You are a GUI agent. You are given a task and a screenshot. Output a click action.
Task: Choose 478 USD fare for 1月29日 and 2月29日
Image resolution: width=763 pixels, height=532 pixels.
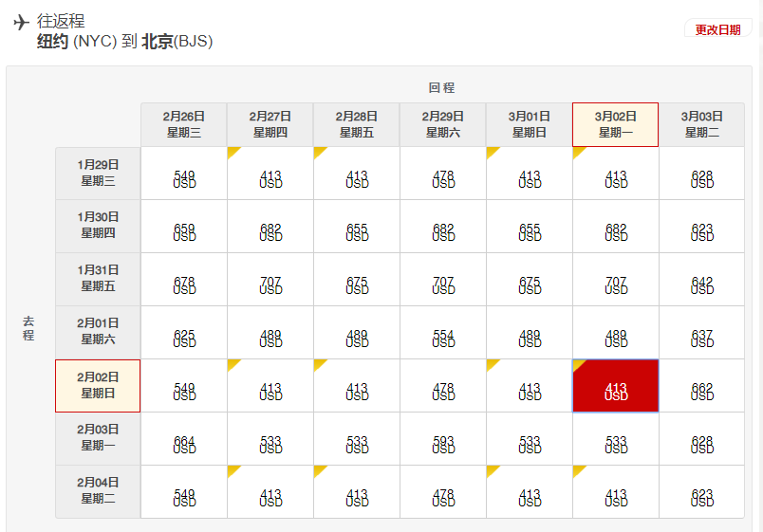[443, 174]
